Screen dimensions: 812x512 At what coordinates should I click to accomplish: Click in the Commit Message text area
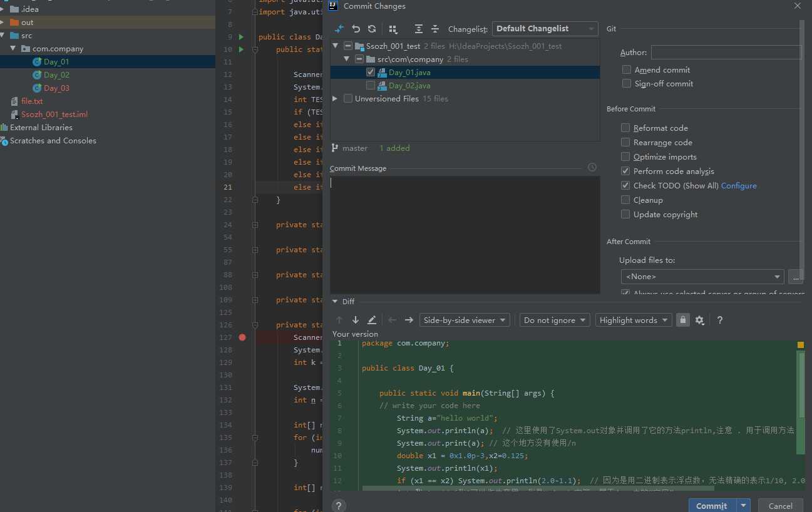pyautogui.click(x=465, y=235)
